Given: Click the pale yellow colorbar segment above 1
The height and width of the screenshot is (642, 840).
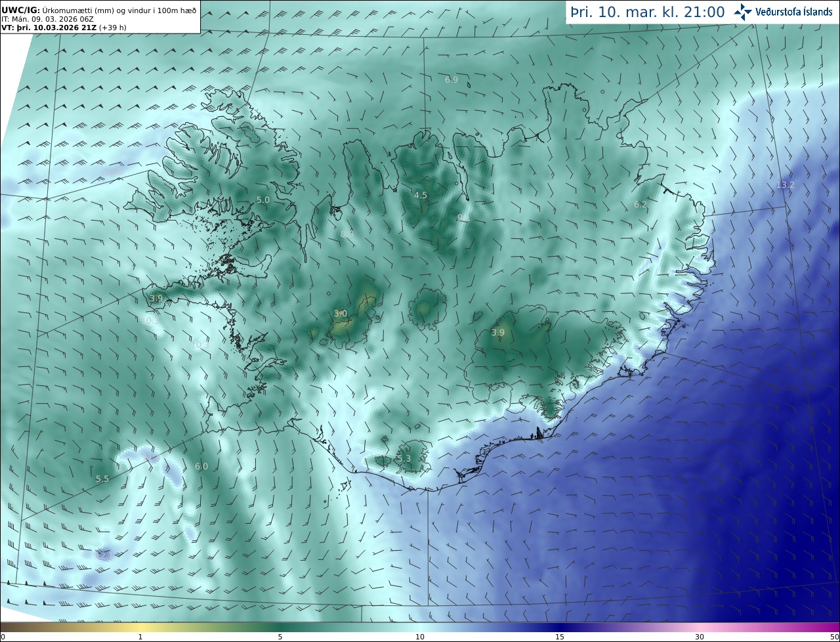Looking at the screenshot, I should tap(140, 628).
